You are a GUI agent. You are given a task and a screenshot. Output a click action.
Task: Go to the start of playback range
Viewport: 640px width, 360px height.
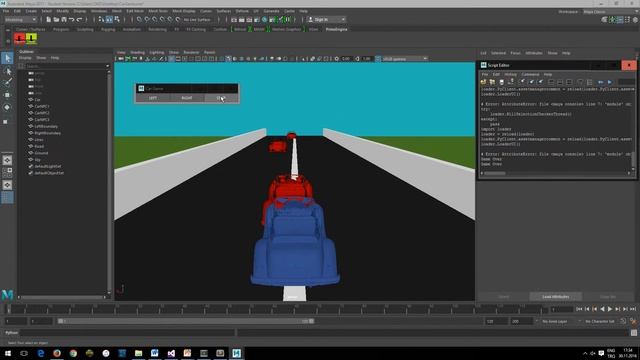pyautogui.click(x=579, y=309)
